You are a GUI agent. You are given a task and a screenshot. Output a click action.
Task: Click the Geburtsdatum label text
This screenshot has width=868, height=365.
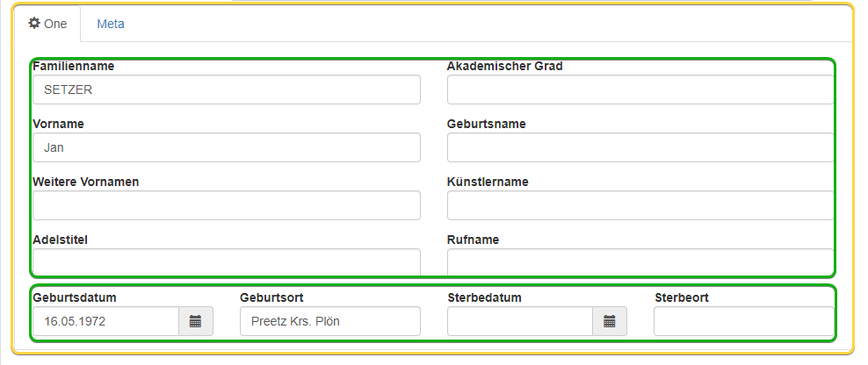click(75, 297)
